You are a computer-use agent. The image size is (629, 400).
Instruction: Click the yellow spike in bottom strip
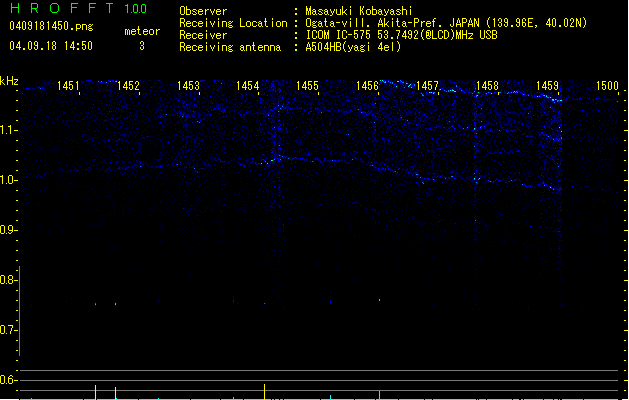(264, 390)
